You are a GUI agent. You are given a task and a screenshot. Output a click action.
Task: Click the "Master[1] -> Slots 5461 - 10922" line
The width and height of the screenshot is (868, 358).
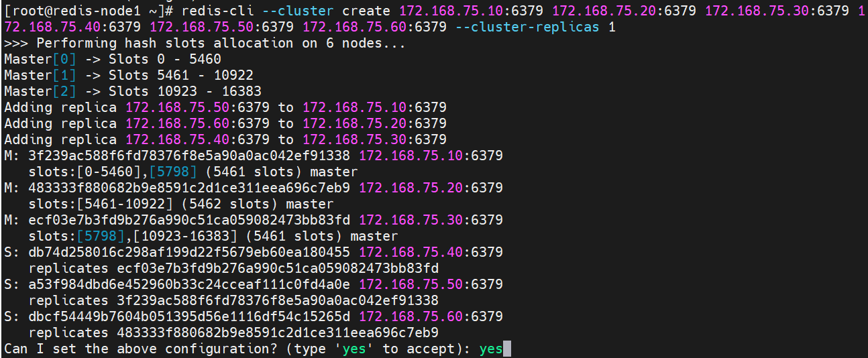click(x=129, y=75)
